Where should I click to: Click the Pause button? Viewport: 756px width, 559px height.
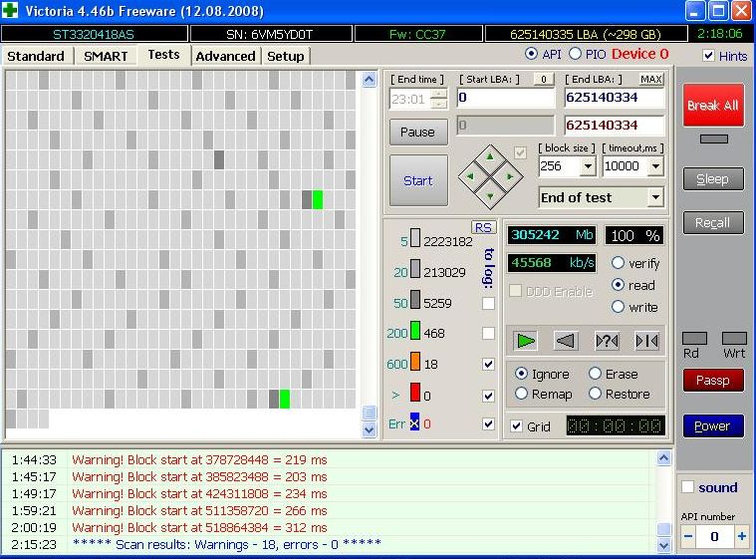pyautogui.click(x=418, y=132)
